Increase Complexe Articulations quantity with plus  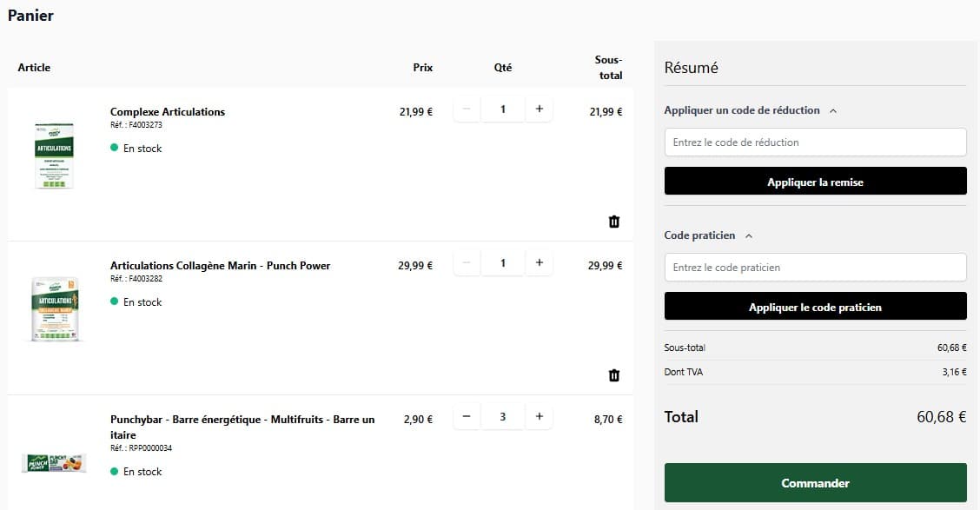[539, 109]
